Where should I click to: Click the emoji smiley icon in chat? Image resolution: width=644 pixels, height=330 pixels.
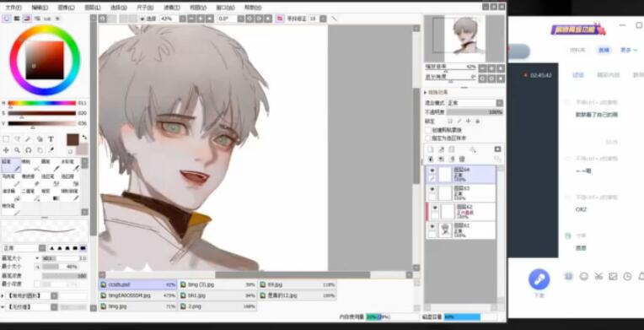click(x=583, y=277)
